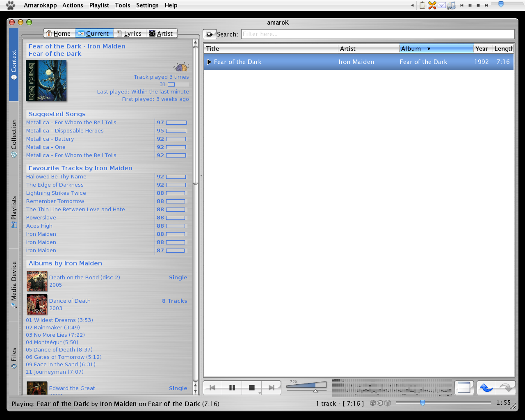Play favourite track The Edge of Darkness
The width and height of the screenshot is (525, 420).
(x=55, y=185)
